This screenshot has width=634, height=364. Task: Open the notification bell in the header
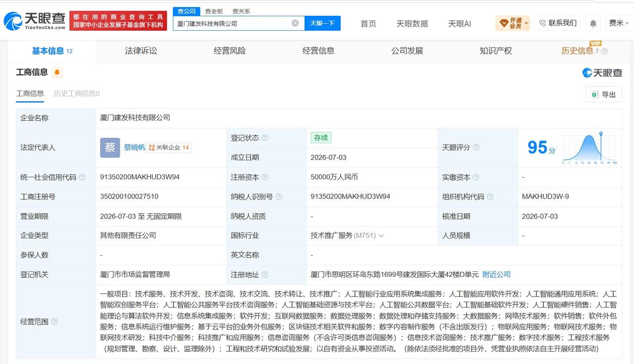point(593,23)
